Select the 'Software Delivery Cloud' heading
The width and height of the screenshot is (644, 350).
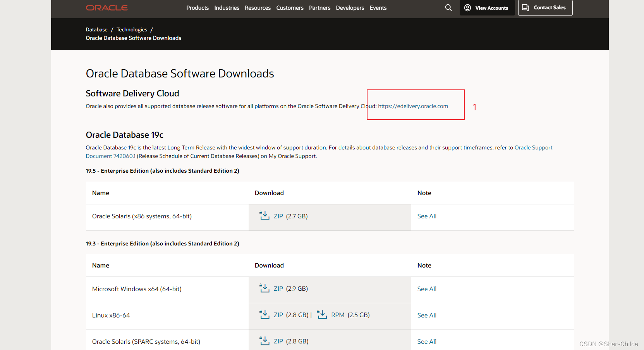(x=132, y=93)
